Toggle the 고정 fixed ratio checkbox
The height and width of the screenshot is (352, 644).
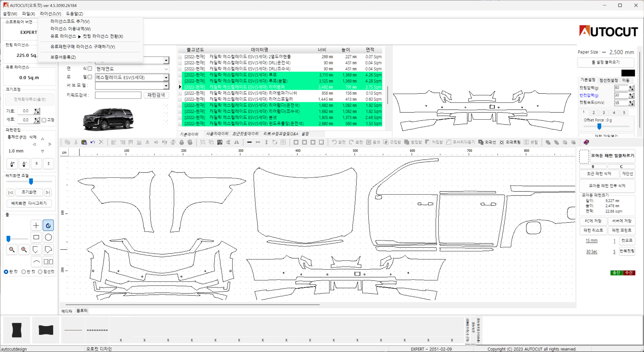point(44,120)
